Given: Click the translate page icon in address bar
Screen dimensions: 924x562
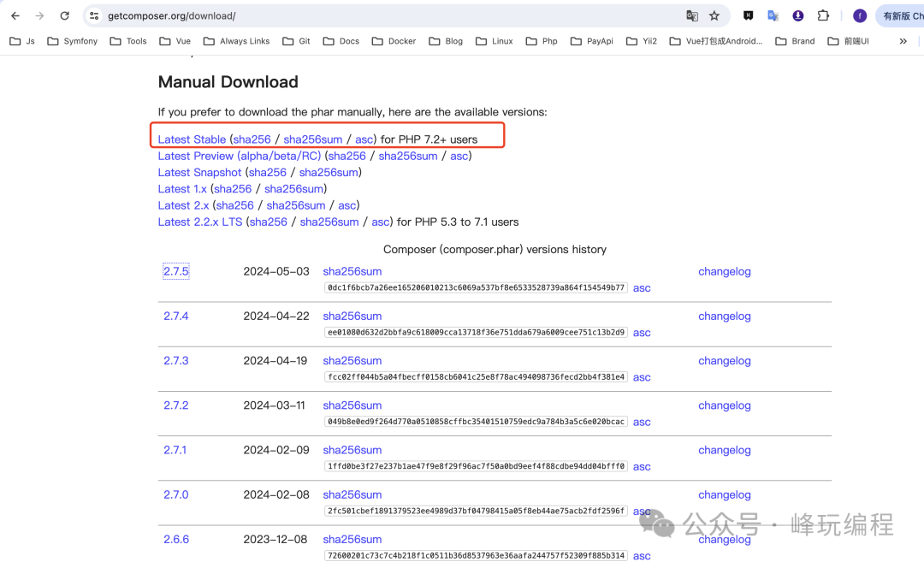Looking at the screenshot, I should 692,15.
